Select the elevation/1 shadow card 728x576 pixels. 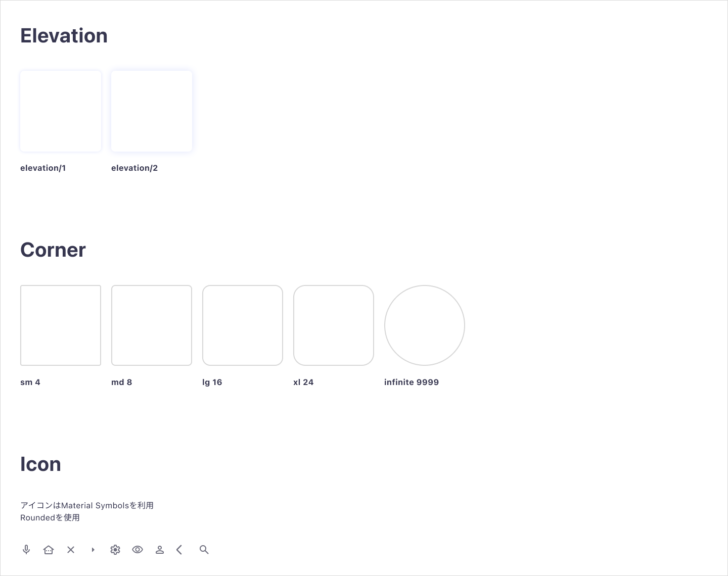pos(61,111)
